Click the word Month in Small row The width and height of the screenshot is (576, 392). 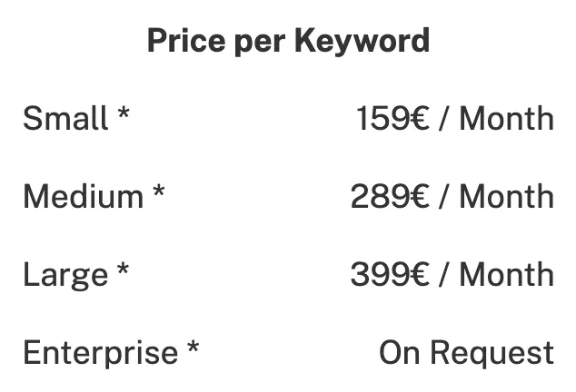tap(507, 118)
